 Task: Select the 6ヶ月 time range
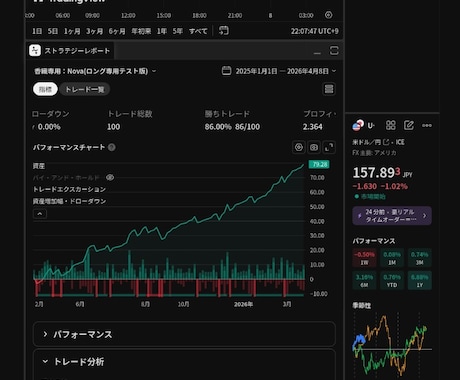tap(117, 31)
